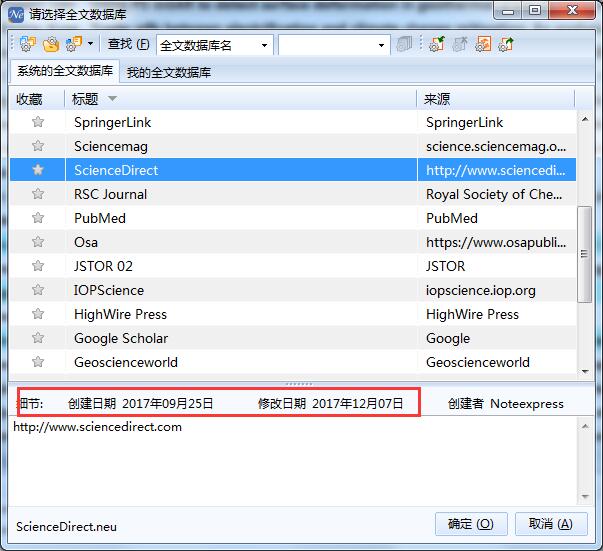Click the ScienceDirect.neu filename in status area
This screenshot has width=603, height=551.
(x=66, y=526)
